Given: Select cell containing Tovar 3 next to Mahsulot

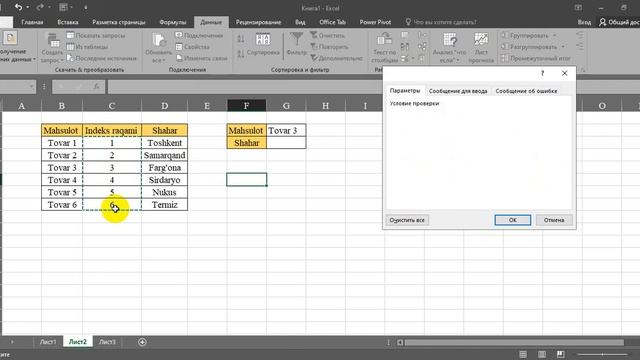Looking at the screenshot, I should [x=286, y=131].
